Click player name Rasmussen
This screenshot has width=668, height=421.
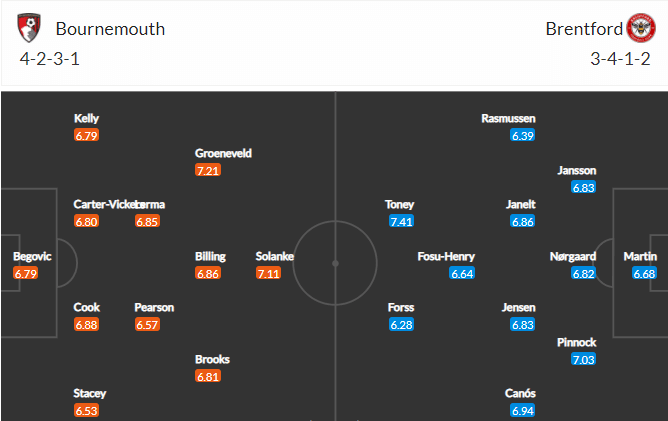(508, 118)
